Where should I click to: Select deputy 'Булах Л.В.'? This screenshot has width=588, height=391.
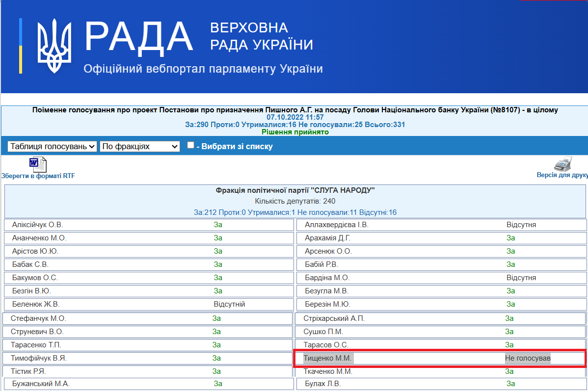click(x=323, y=384)
